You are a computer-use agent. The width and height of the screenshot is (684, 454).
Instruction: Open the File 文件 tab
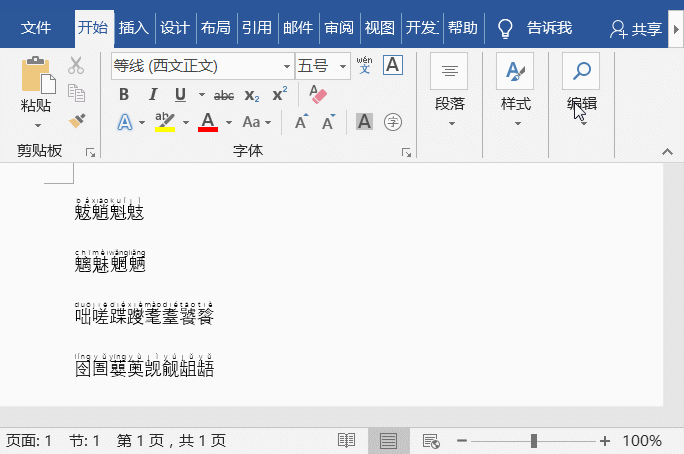click(36, 28)
